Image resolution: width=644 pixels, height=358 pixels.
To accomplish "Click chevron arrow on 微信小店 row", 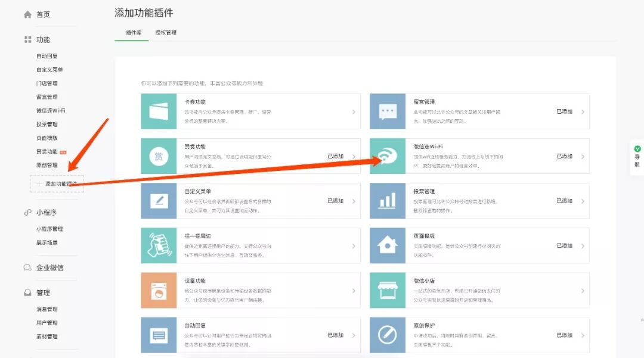I will click(x=583, y=291).
